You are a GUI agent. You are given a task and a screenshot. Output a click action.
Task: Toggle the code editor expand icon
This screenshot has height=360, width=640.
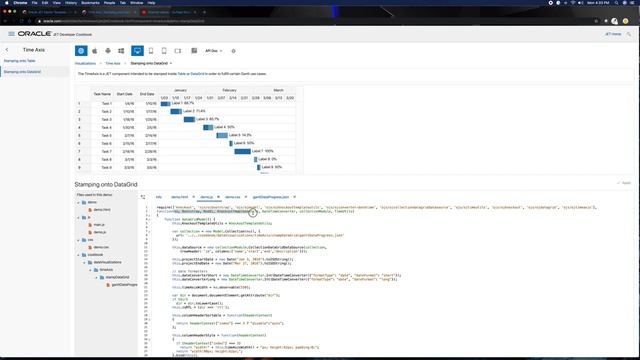coord(143,197)
